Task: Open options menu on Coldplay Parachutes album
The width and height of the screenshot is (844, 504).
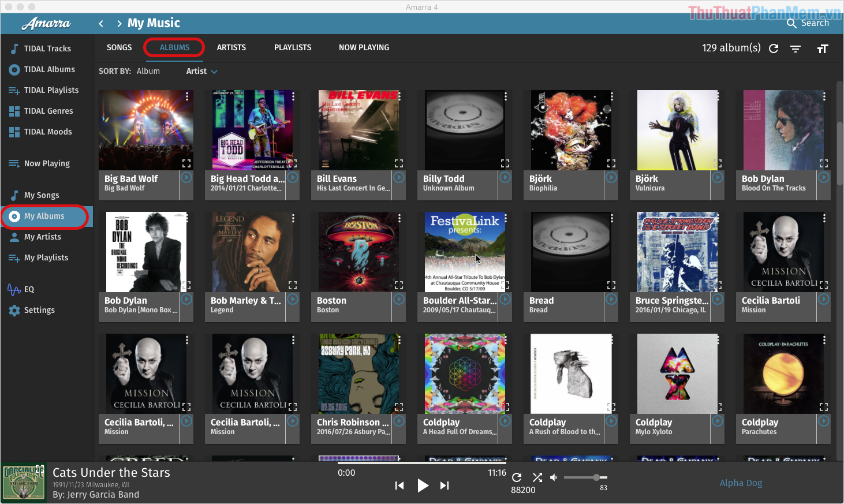Action: pyautogui.click(x=823, y=340)
